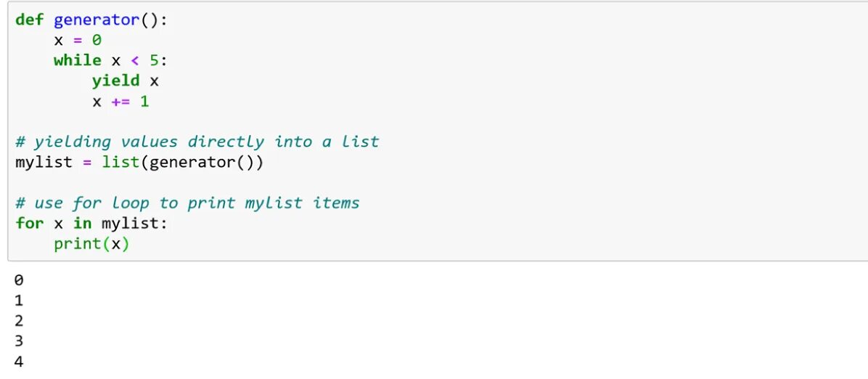868x379 pixels.
Task: Click the "list" built-in function call
Action: point(120,162)
